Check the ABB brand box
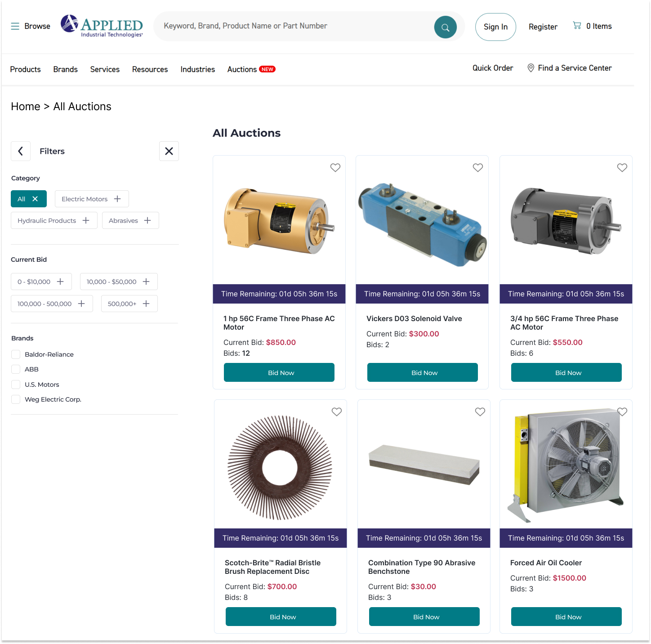The height and width of the screenshot is (644, 651). [16, 369]
